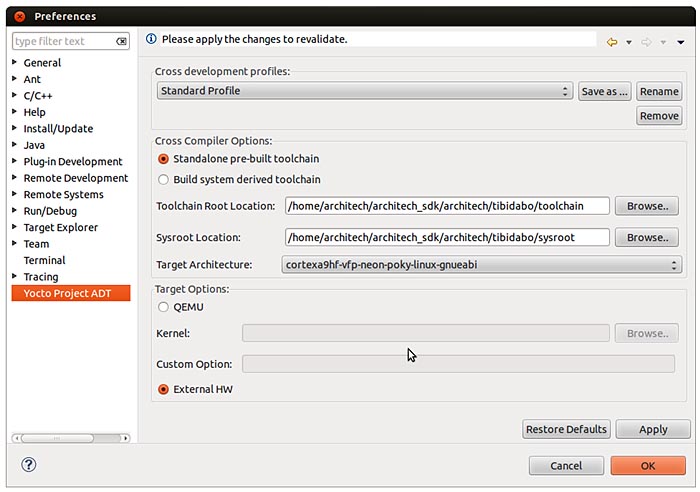Viewport: 700px width, 492px height.
Task: Clear the filter text with eraser icon
Action: (x=121, y=42)
